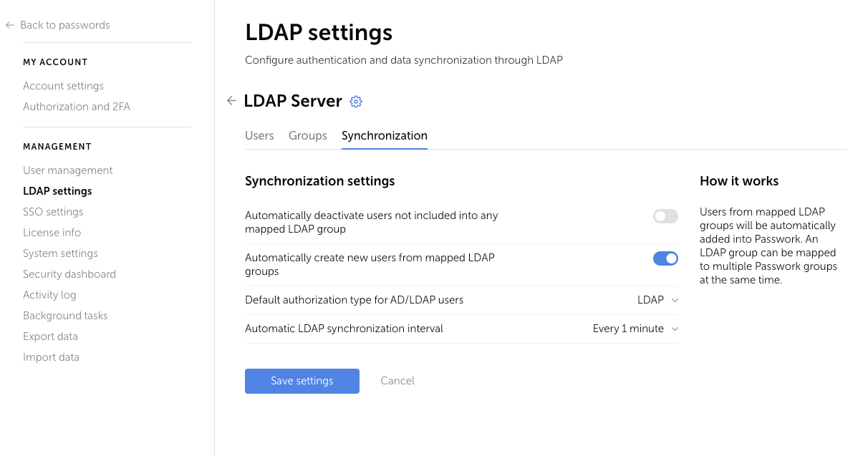Open the Activity log

click(49, 294)
